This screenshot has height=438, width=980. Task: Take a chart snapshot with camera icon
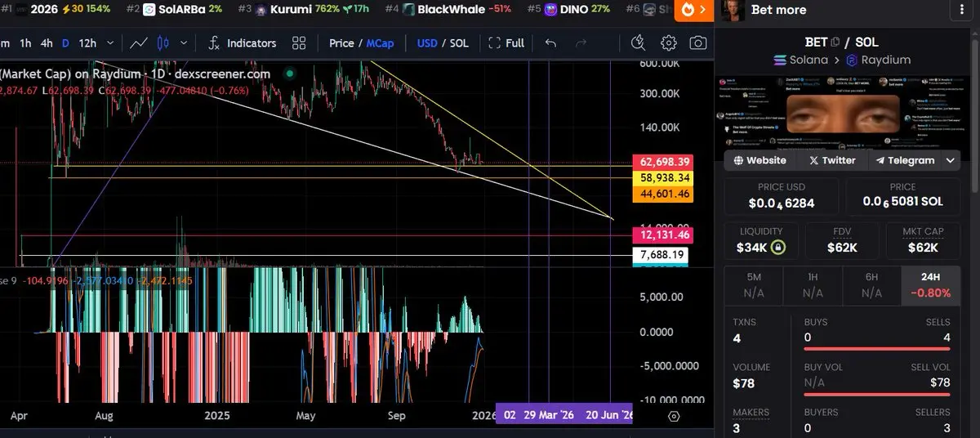pos(698,43)
